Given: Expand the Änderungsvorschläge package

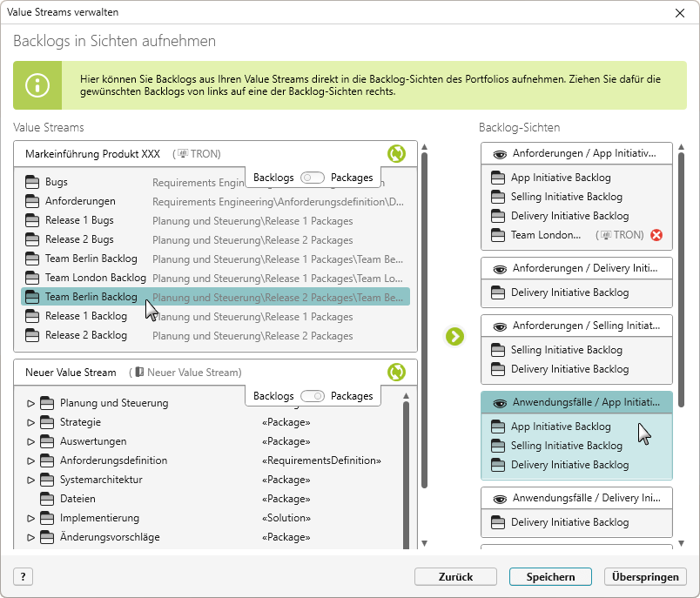Looking at the screenshot, I should point(30,537).
